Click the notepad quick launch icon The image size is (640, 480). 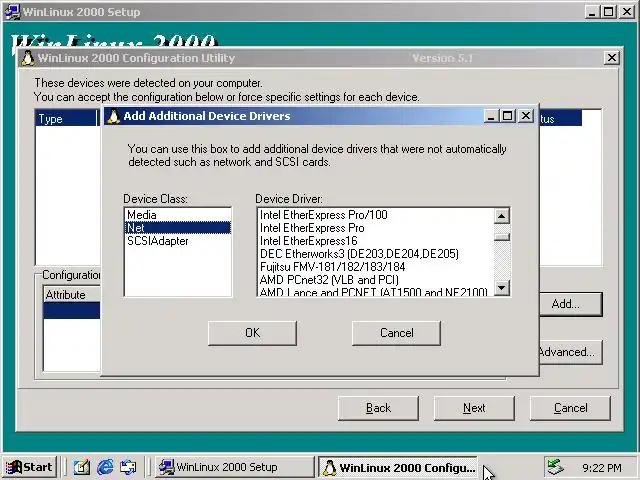point(82,467)
